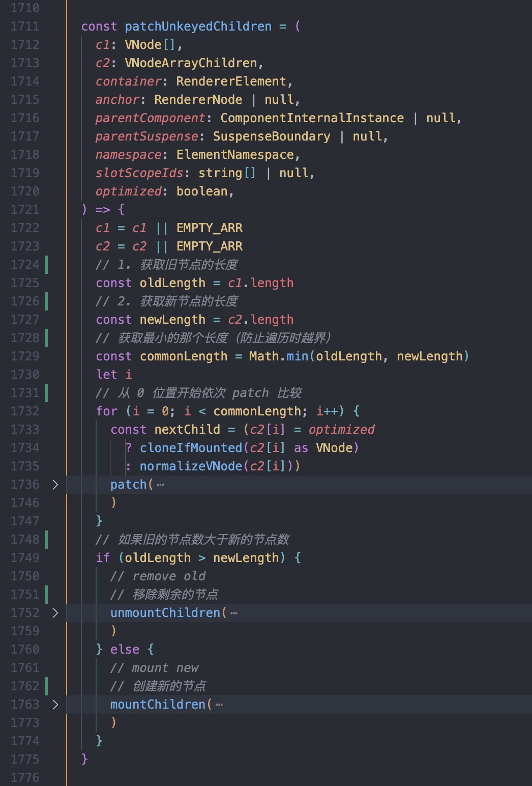Click green change marker beside line 1724
Image resolution: width=532 pixels, height=786 pixels.
point(46,265)
